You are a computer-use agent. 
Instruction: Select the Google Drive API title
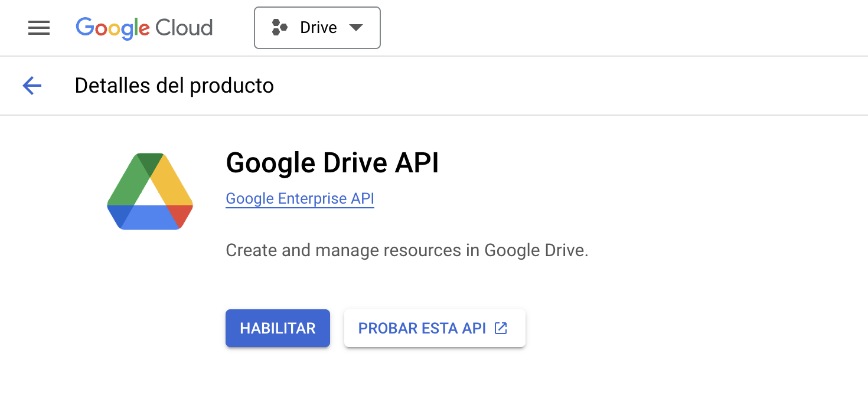click(332, 164)
